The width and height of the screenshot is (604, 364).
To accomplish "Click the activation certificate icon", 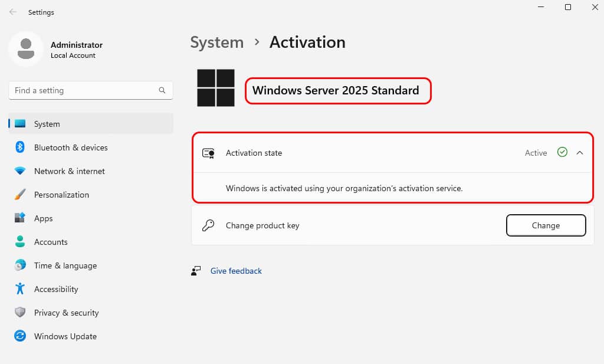I will [x=208, y=153].
